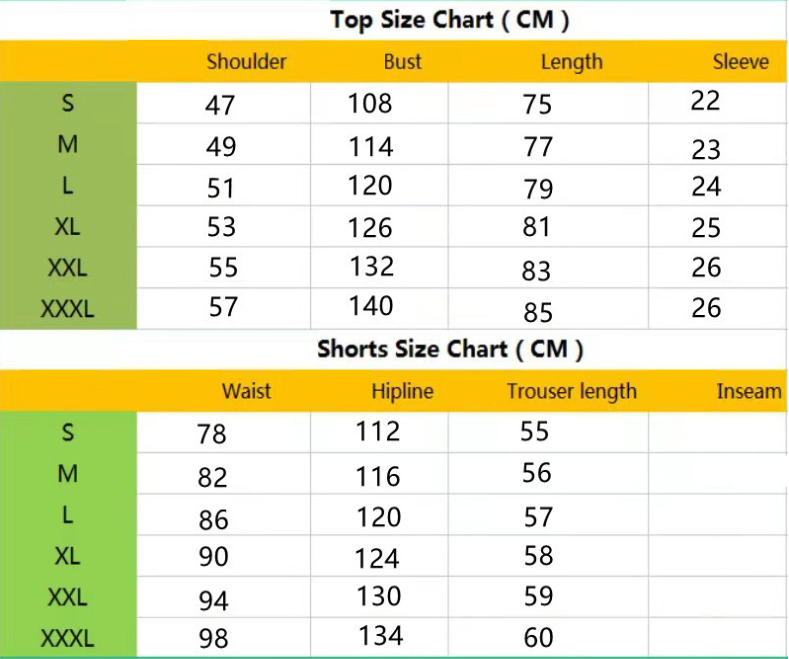Select the XXXL row label in shorts chart
The image size is (789, 659).
67,637
